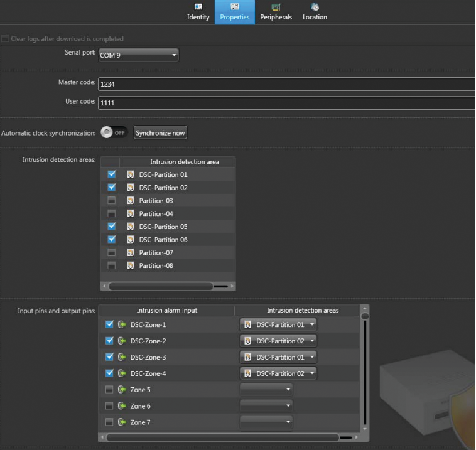Click the Partition-03 area icon
This screenshot has width=476, height=450.
(131, 201)
